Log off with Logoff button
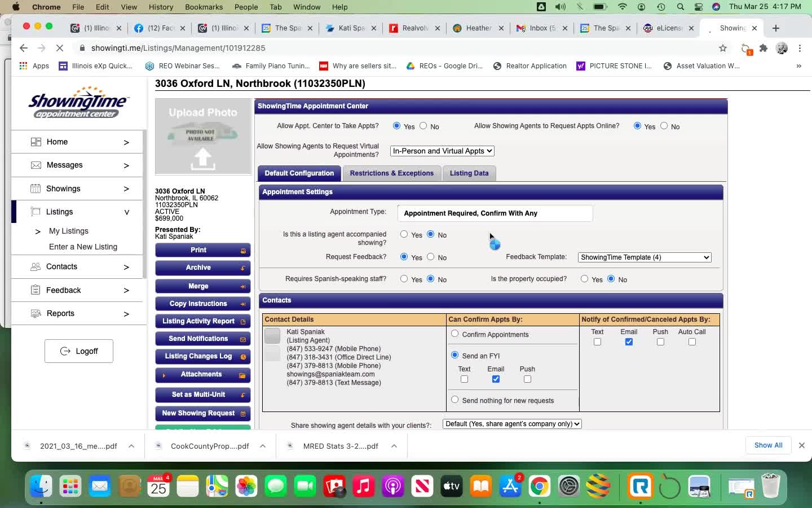Viewport: 812px width, 508px height. (x=79, y=351)
